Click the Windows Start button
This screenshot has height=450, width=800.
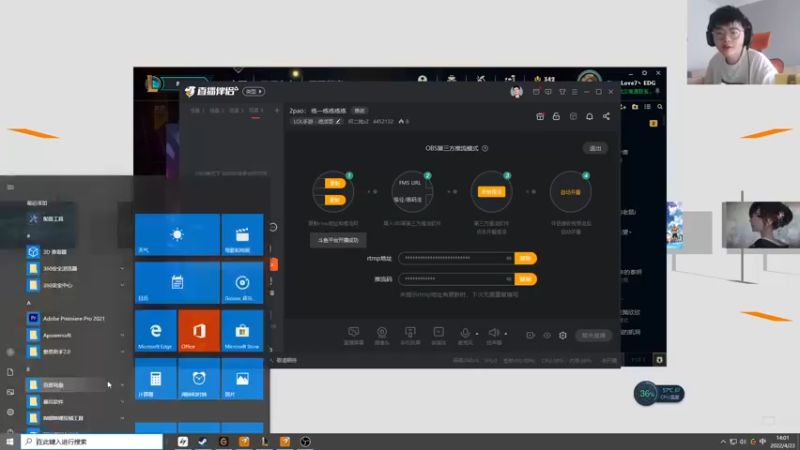click(x=10, y=441)
